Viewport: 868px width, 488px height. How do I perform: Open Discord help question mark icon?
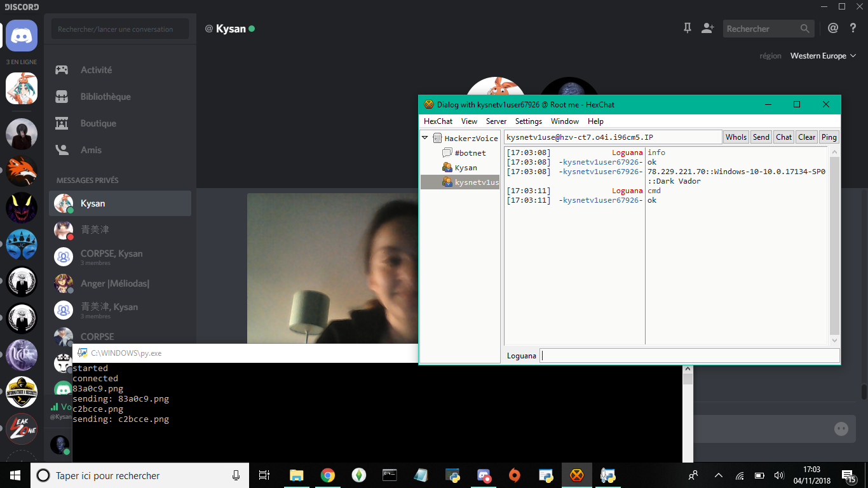tap(852, 28)
